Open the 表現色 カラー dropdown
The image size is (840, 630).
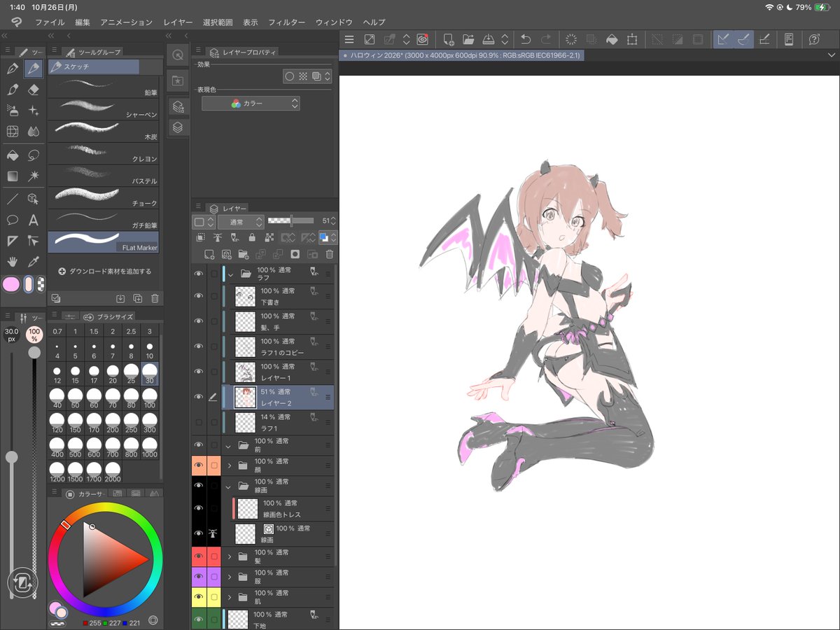[251, 104]
